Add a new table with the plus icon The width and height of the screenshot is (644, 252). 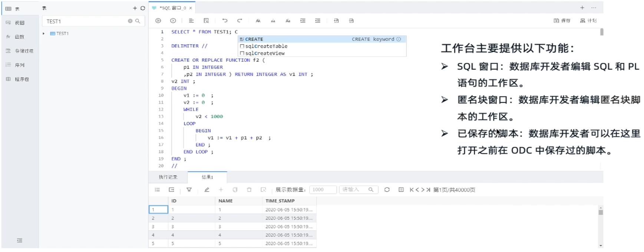click(x=135, y=8)
